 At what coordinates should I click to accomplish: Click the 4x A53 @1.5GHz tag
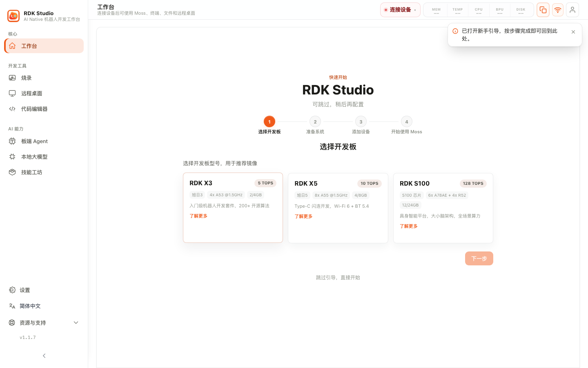point(226,195)
